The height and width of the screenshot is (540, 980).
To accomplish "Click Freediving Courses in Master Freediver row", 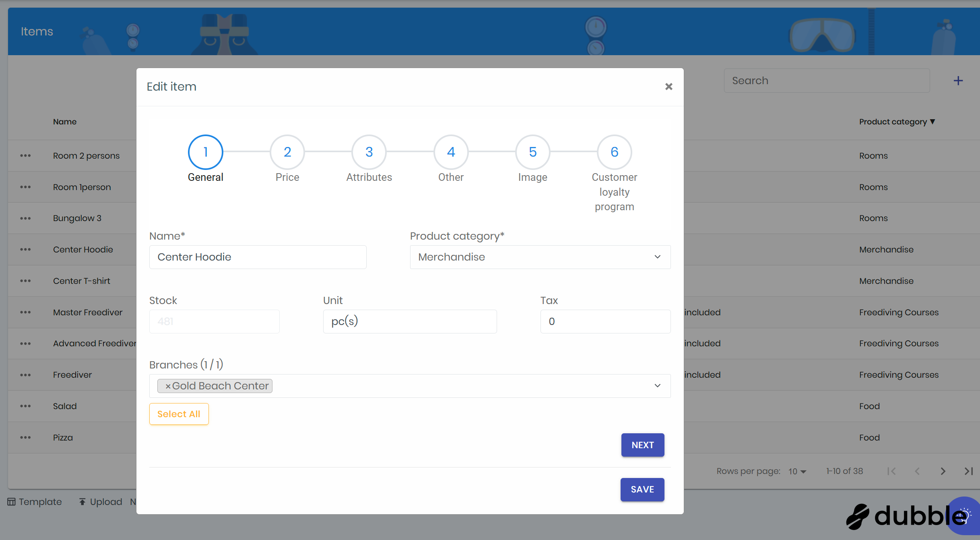I will click(899, 312).
